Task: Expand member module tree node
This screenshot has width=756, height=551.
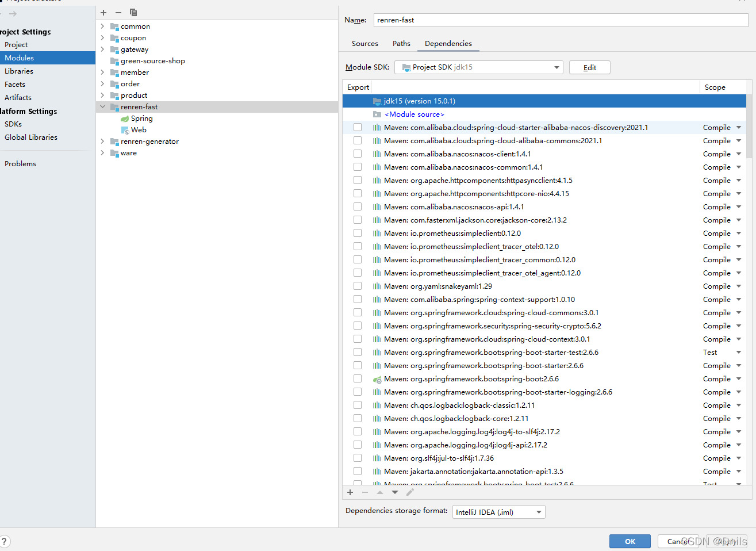Action: click(103, 72)
